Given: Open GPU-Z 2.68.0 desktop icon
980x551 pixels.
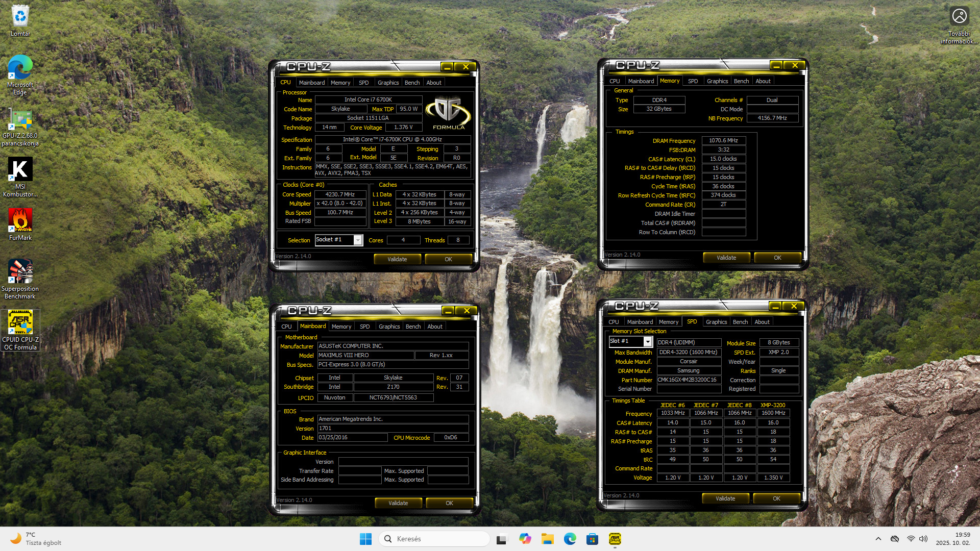Looking at the screenshot, I should pos(20,120).
